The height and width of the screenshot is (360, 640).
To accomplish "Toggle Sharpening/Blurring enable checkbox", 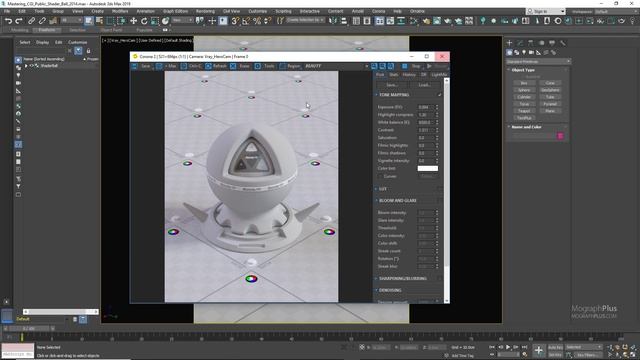I will point(440,278).
